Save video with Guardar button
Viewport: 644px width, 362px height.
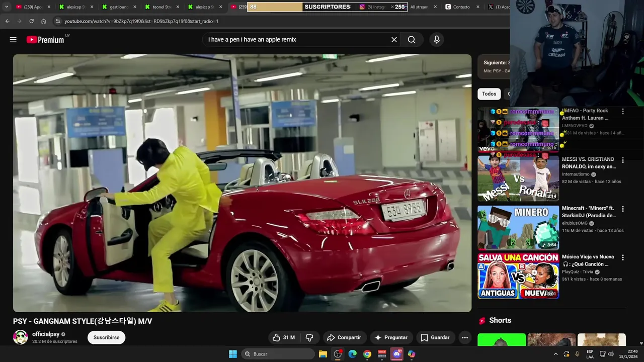435,337
